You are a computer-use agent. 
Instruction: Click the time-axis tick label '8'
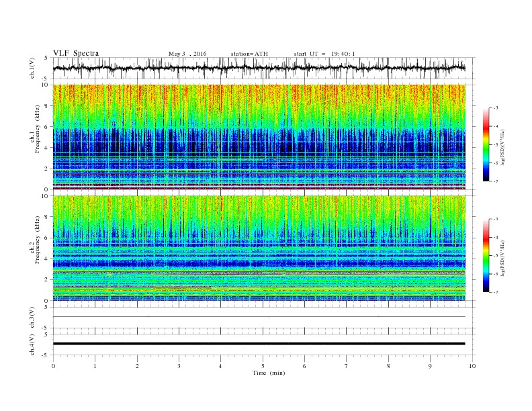point(388,366)
